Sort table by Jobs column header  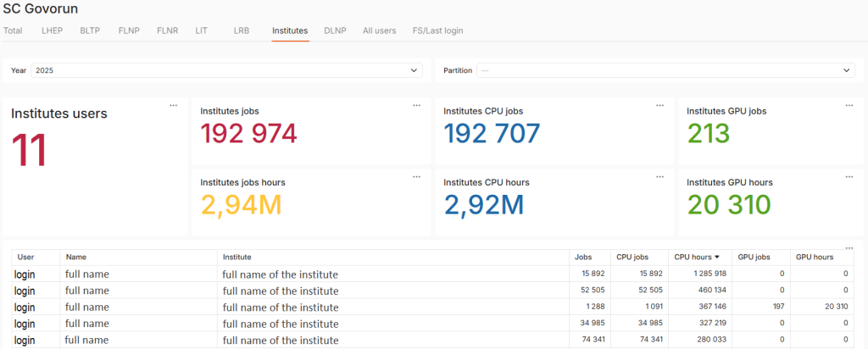(584, 257)
